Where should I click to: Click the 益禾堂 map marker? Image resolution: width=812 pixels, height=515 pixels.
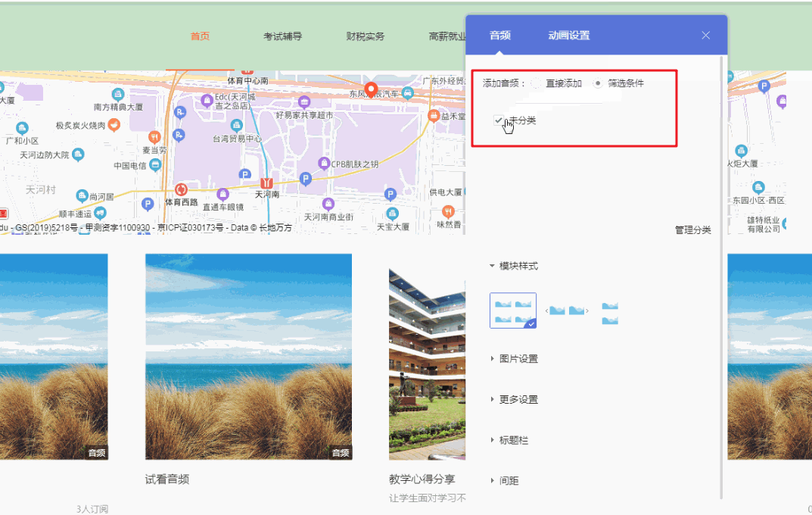pos(434,116)
